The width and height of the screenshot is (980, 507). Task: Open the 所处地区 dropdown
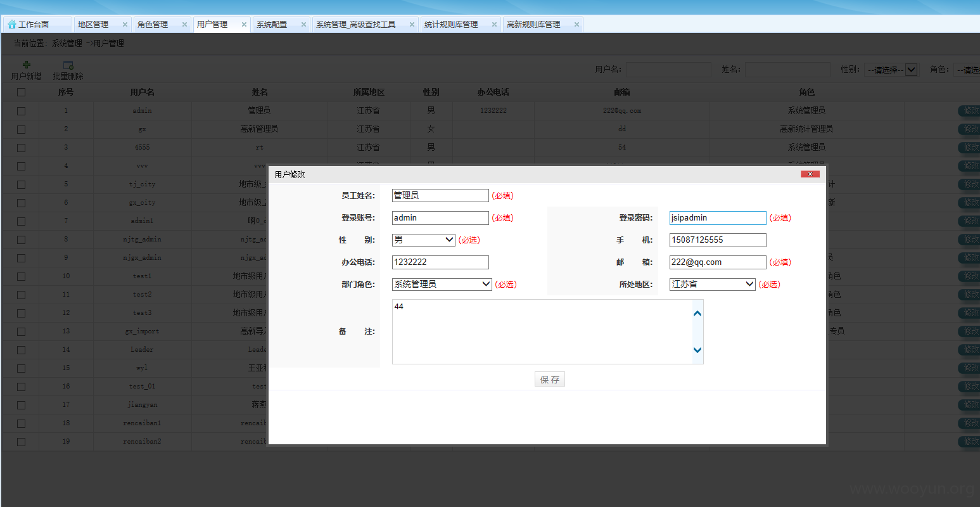tap(712, 284)
